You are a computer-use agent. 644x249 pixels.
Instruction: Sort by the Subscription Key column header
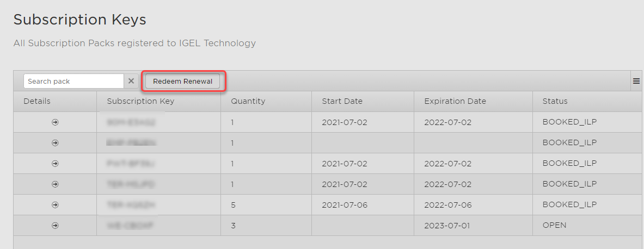140,101
